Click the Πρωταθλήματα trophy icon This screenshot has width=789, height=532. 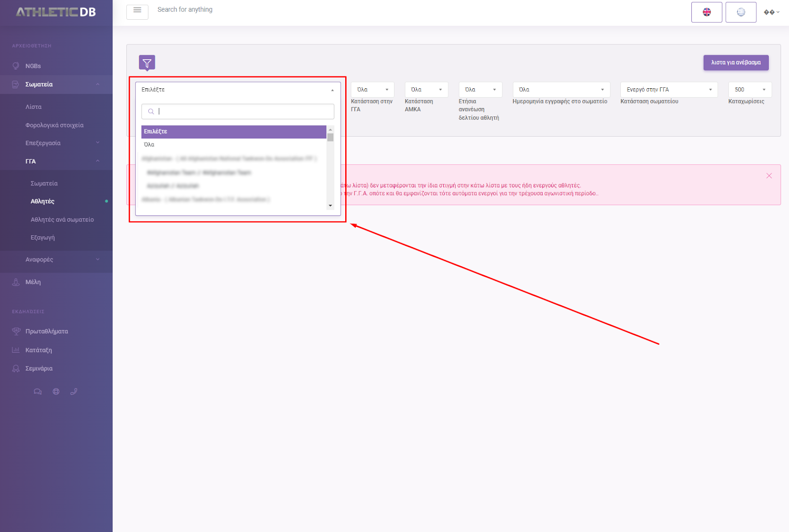16,331
